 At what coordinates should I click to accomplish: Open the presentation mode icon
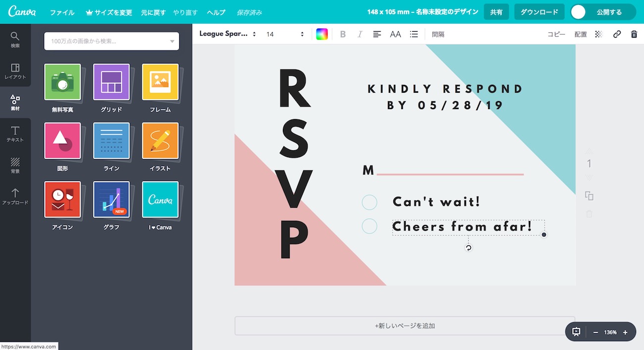click(x=576, y=332)
